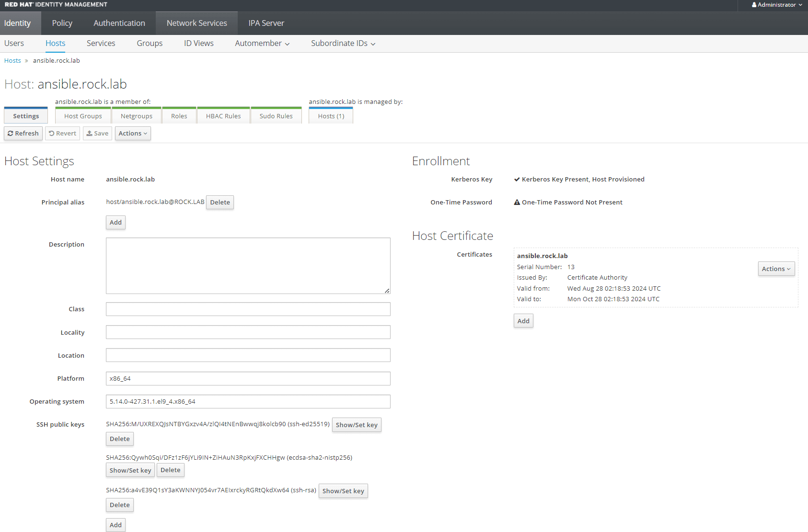
Task: Open the Automember dropdown menu
Action: [x=262, y=43]
